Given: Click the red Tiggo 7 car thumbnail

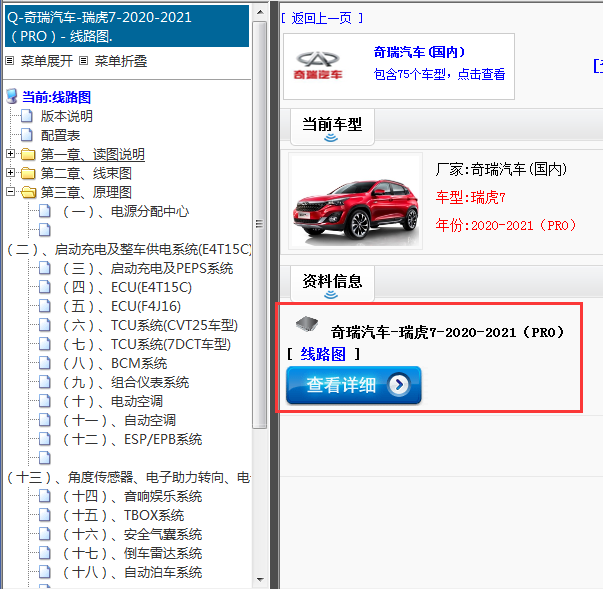Looking at the screenshot, I should tap(355, 201).
